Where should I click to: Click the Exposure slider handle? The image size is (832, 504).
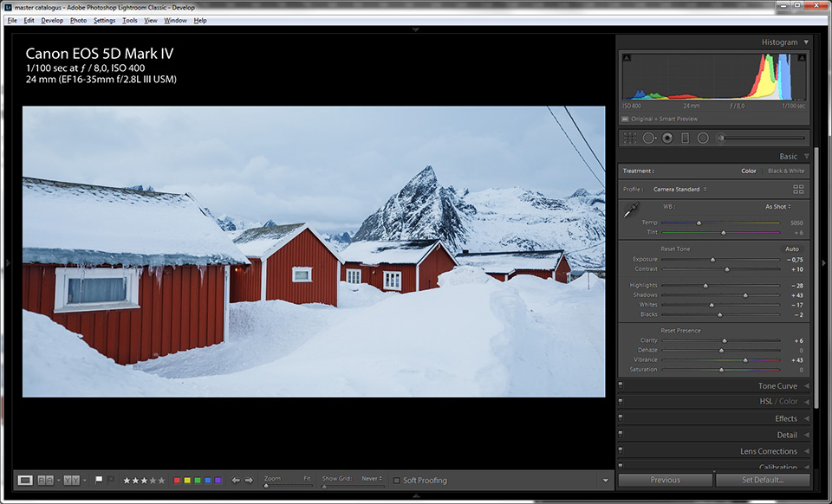712,260
